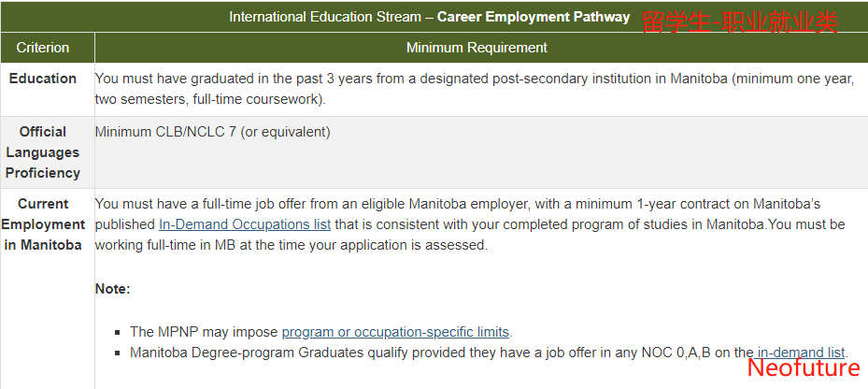Click the working full-time in MB sentence

pyautogui.click(x=292, y=245)
